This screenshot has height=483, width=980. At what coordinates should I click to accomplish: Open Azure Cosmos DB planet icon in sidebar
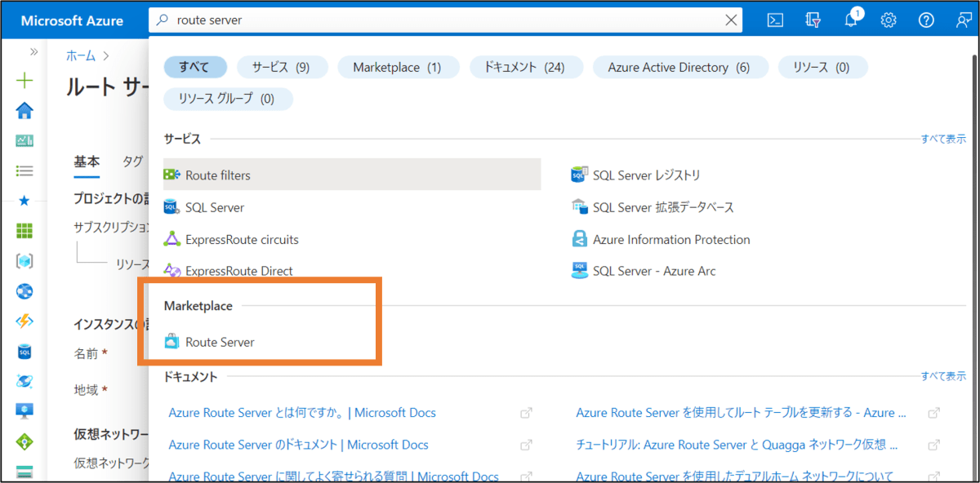pyautogui.click(x=24, y=381)
